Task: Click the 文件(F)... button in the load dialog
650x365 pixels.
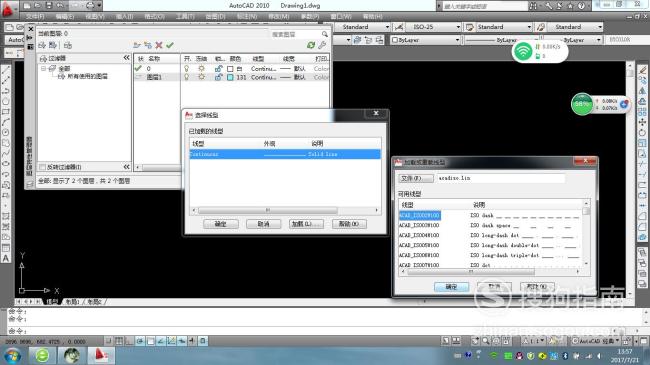Action: [416, 178]
